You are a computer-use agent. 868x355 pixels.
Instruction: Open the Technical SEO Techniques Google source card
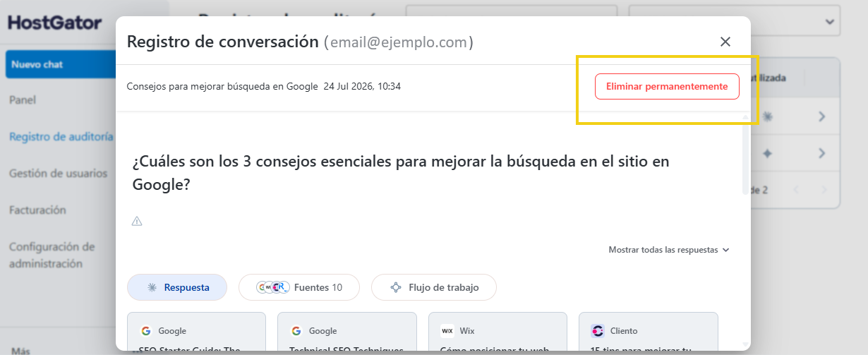(x=346, y=333)
